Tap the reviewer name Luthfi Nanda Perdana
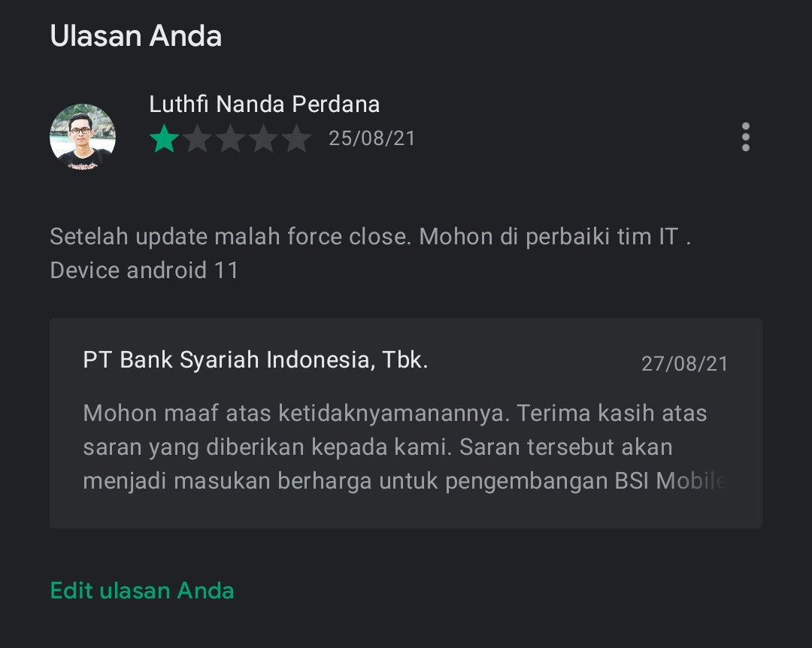 click(264, 104)
